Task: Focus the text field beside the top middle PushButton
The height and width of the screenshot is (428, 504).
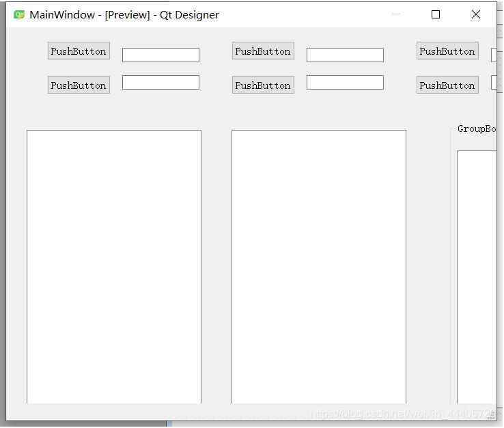Action: coord(345,55)
